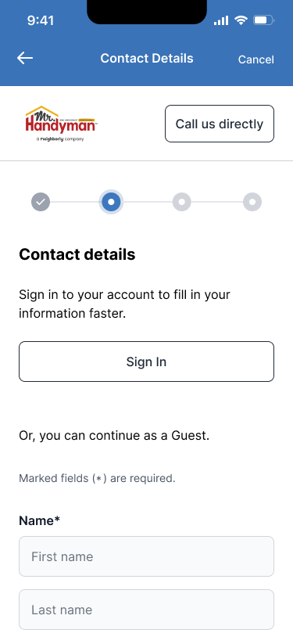Focus the First name field

pyautogui.click(x=147, y=556)
